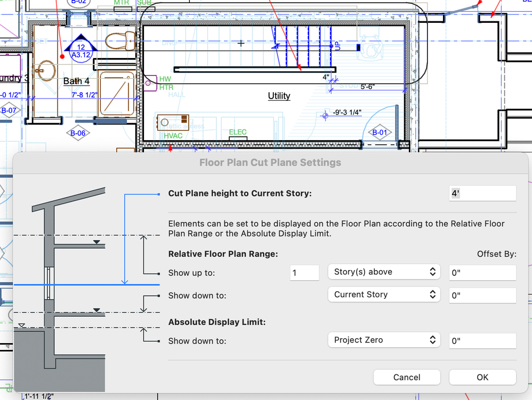
Task: Select the round sink in Bath 4
Action: [x=46, y=70]
